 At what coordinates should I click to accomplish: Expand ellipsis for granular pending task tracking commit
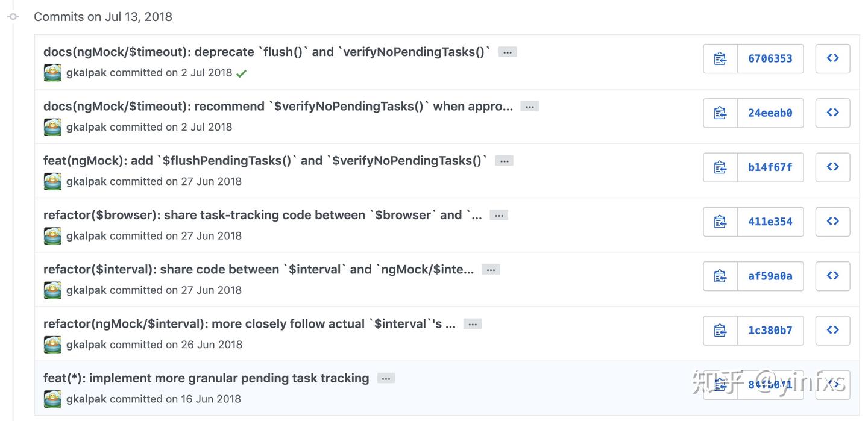386,378
